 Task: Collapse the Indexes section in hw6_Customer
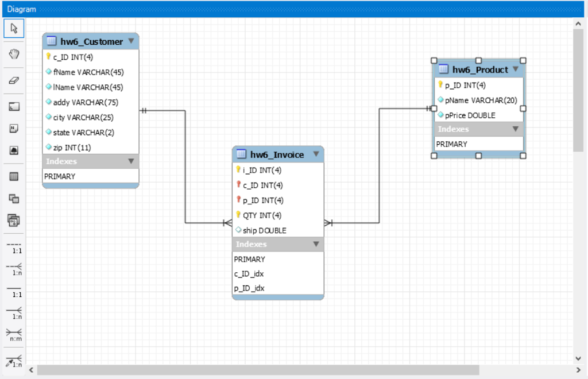(x=131, y=161)
